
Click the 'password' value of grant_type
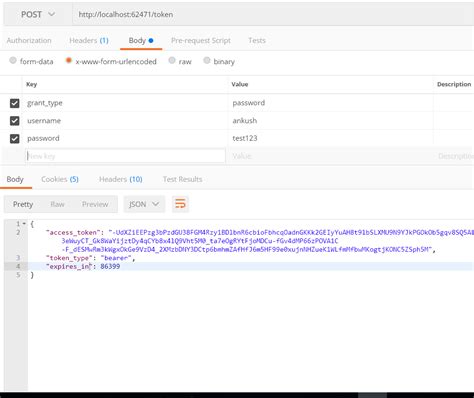pyautogui.click(x=249, y=103)
